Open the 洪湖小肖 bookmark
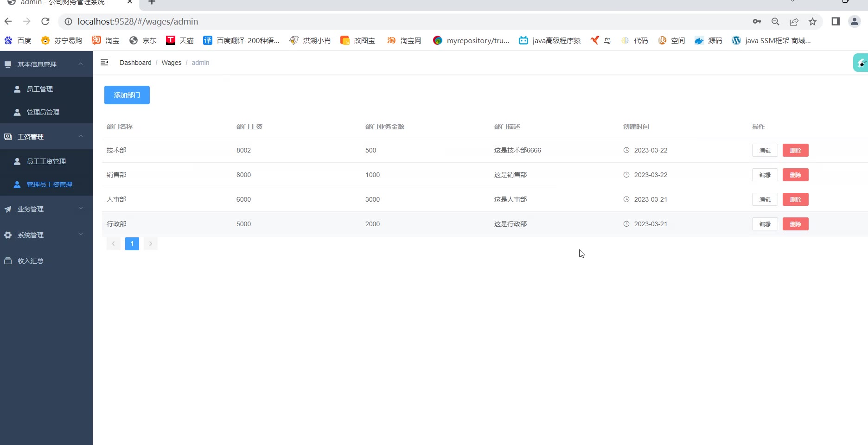Image resolution: width=868 pixels, height=445 pixels. 310,40
